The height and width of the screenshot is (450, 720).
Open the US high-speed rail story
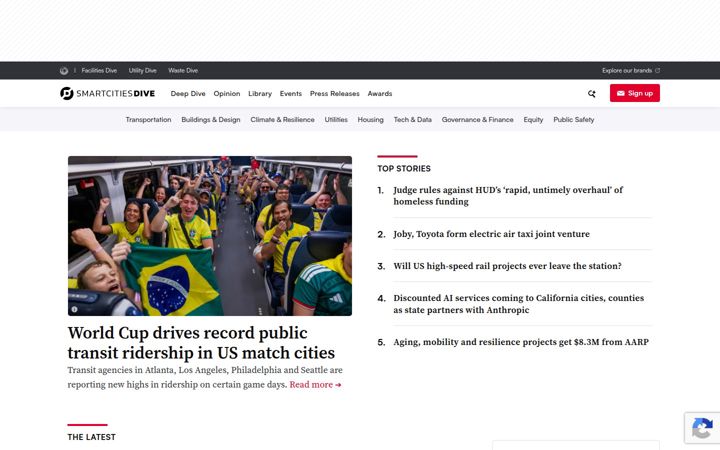507,266
